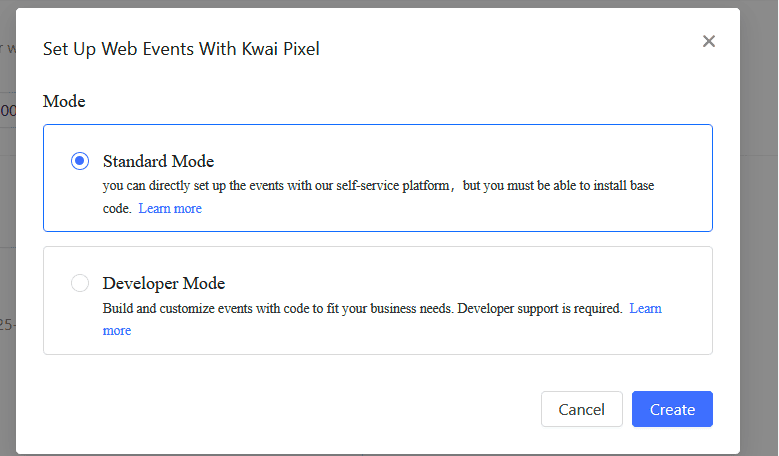Screen dimensions: 779x456
Task: Open Learn more link under Standard Mode
Action: coord(170,209)
